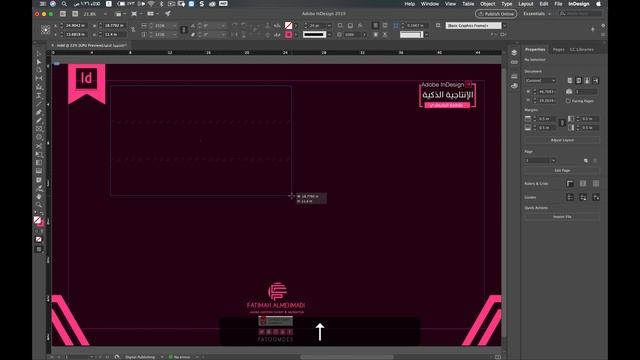
Task: Open the Color panel palette icon
Action: (x=514, y=86)
